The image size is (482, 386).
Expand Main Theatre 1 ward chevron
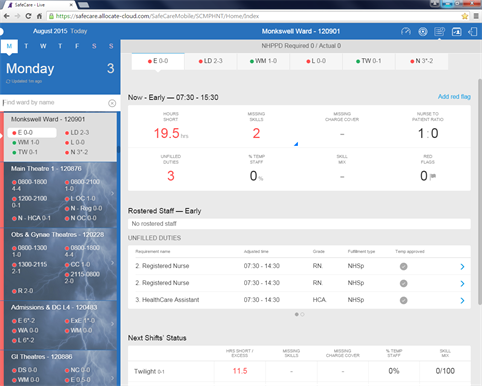[113, 193]
